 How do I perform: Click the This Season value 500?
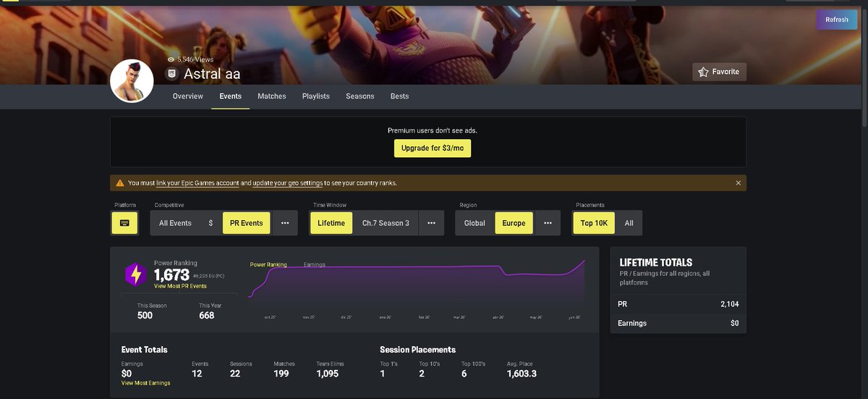coord(145,315)
